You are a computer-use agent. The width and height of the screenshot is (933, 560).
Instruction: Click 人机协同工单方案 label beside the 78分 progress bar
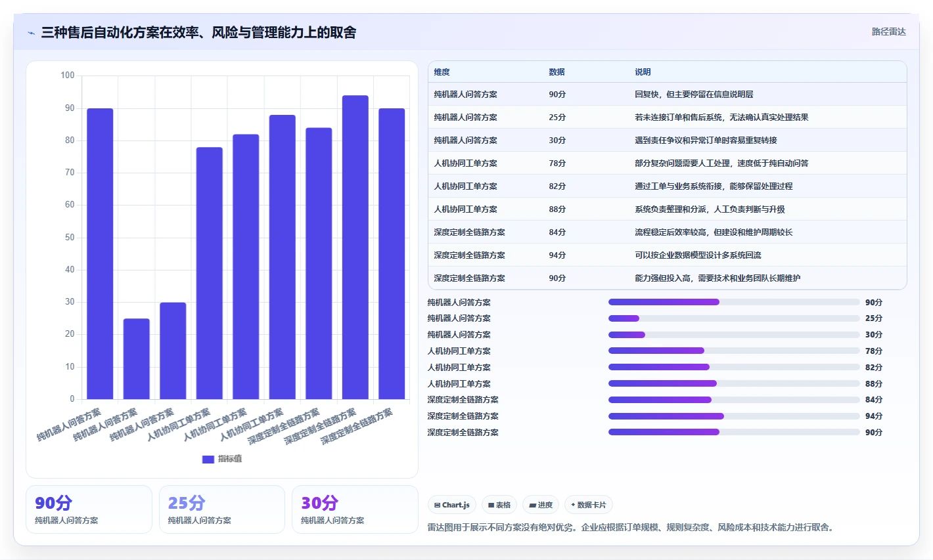click(459, 351)
